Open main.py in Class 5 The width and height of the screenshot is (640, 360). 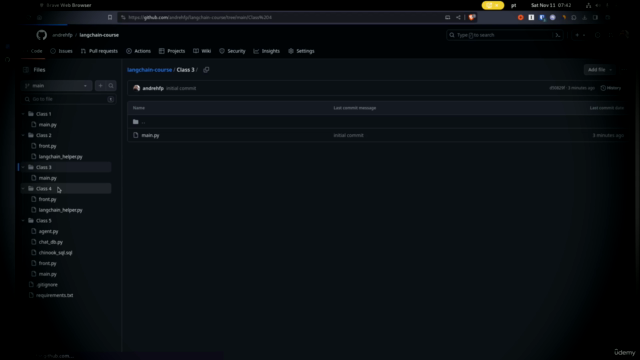(48, 274)
